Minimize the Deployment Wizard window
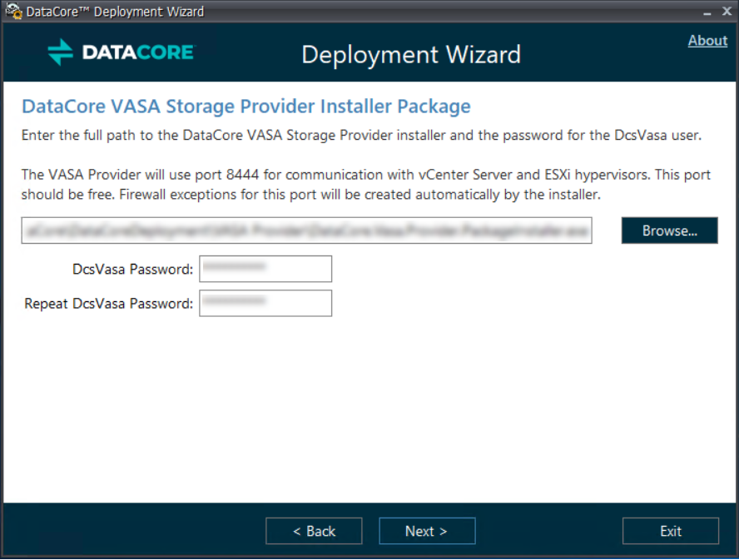739x560 pixels. pyautogui.click(x=707, y=12)
